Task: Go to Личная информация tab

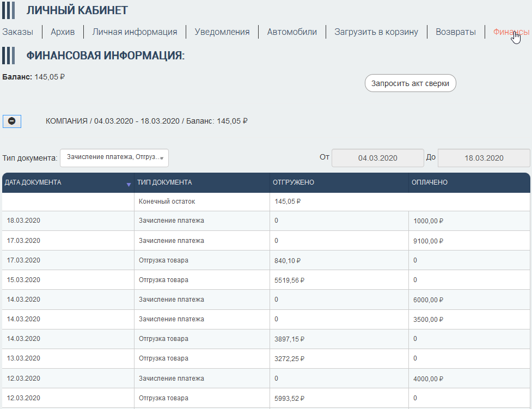Action: [x=134, y=32]
